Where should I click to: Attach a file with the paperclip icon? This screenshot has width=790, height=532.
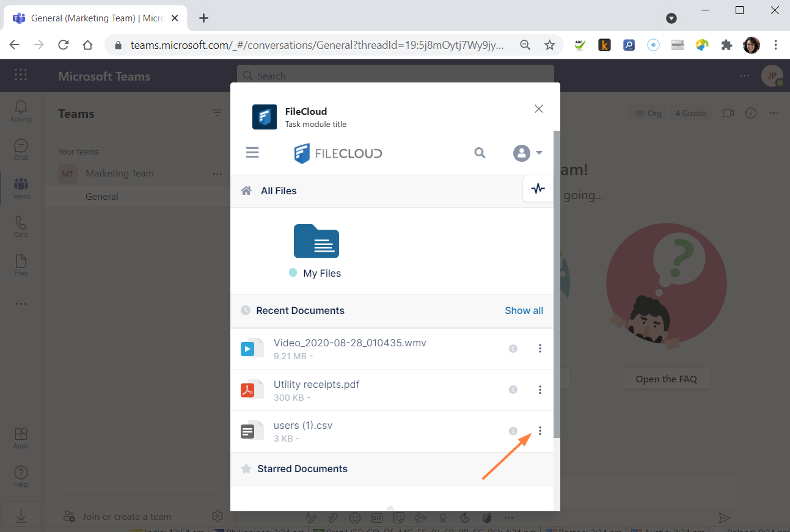coord(333,517)
